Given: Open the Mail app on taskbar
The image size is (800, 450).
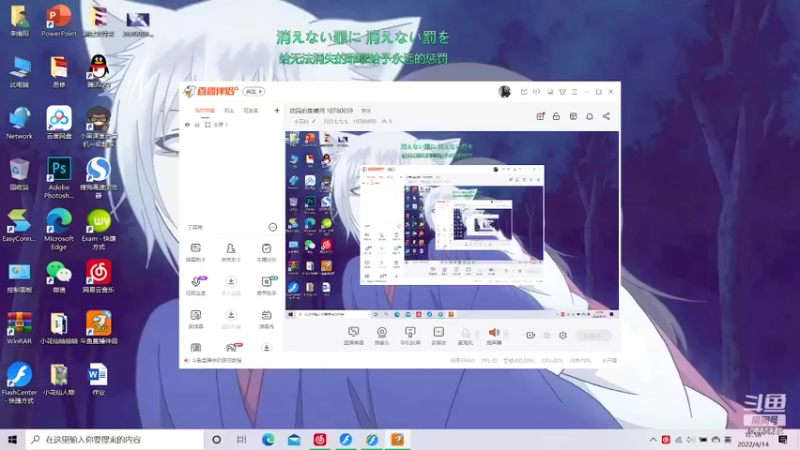Looking at the screenshot, I should click(x=294, y=439).
